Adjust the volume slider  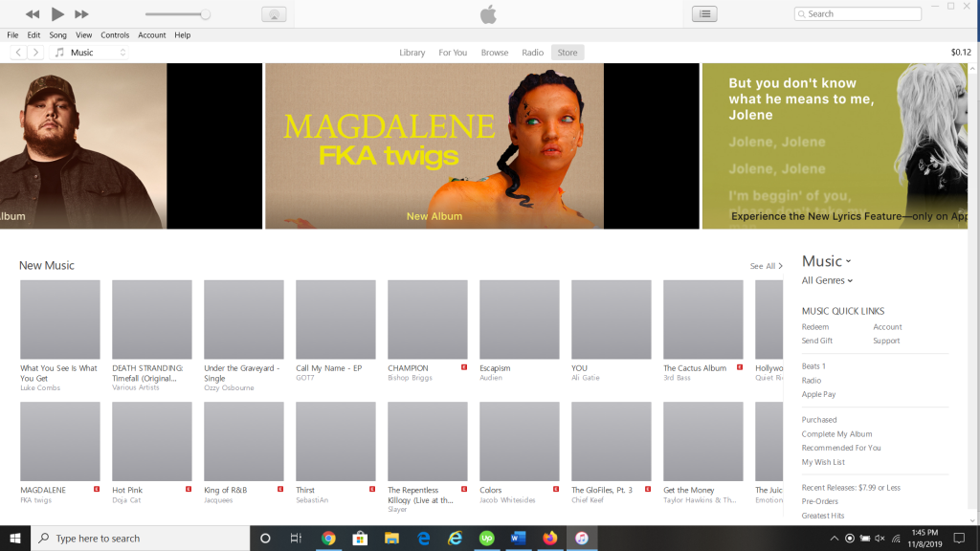pos(177,13)
